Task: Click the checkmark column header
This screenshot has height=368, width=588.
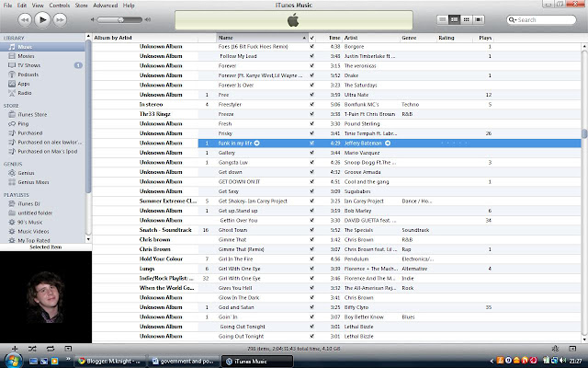Action: click(x=312, y=38)
